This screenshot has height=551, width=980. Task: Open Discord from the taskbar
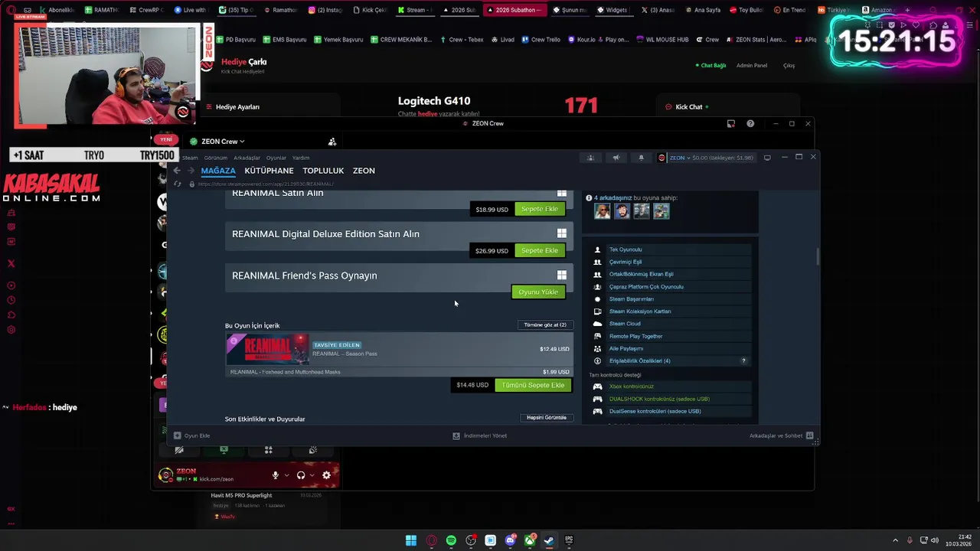coord(510,540)
